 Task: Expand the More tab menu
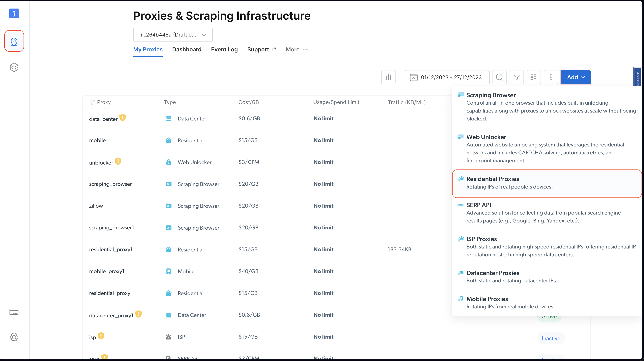pos(296,49)
